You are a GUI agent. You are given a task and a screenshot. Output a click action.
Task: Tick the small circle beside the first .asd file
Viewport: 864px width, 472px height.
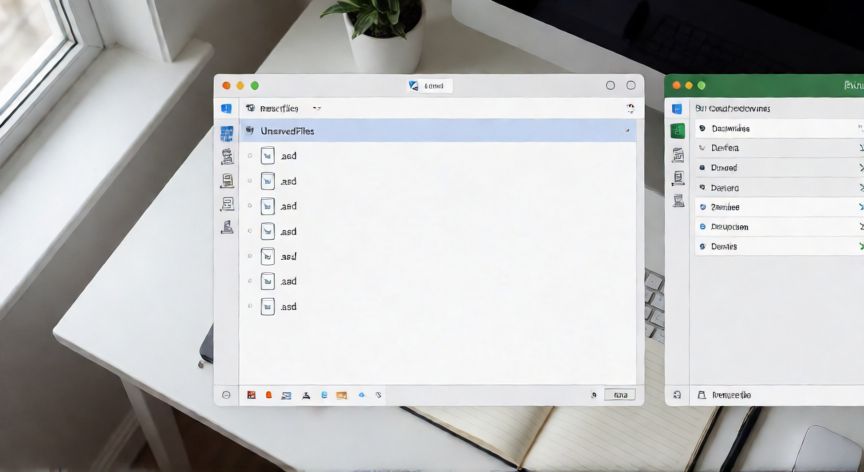pyautogui.click(x=250, y=156)
